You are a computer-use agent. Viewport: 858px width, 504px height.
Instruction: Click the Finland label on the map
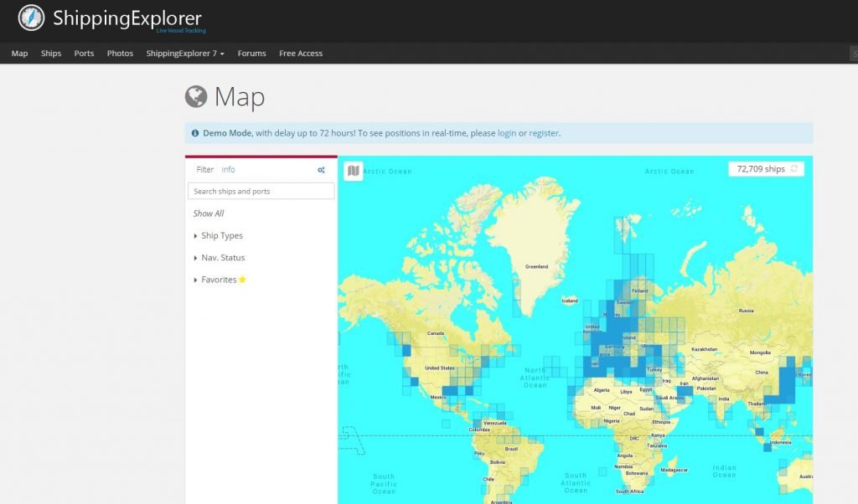pos(639,291)
